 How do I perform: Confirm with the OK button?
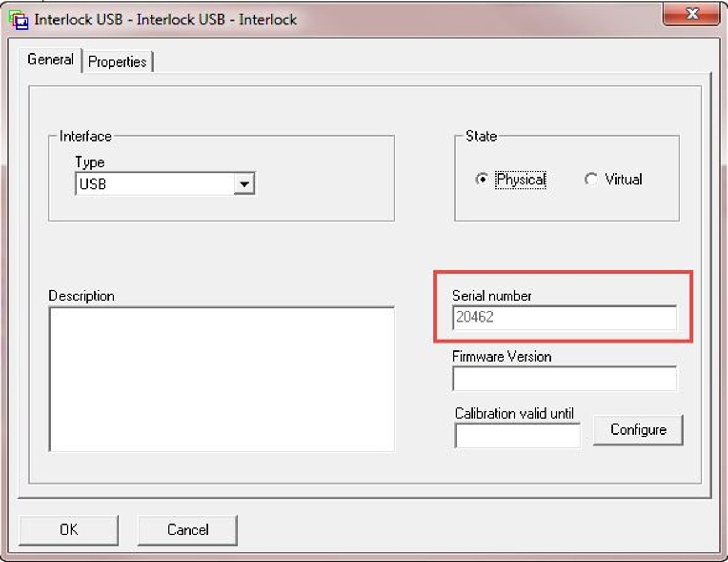(x=69, y=530)
